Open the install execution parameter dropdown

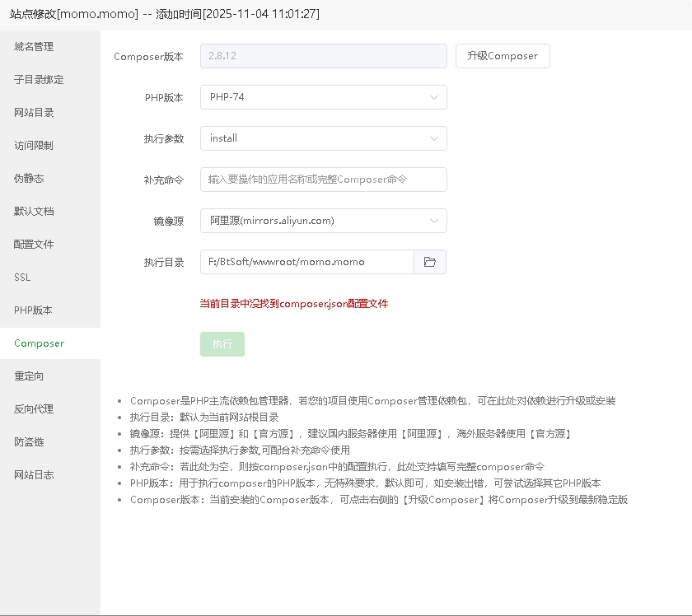[323, 138]
